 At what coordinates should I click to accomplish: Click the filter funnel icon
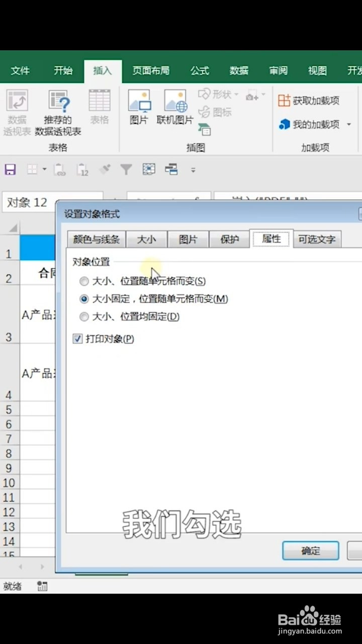tap(126, 170)
